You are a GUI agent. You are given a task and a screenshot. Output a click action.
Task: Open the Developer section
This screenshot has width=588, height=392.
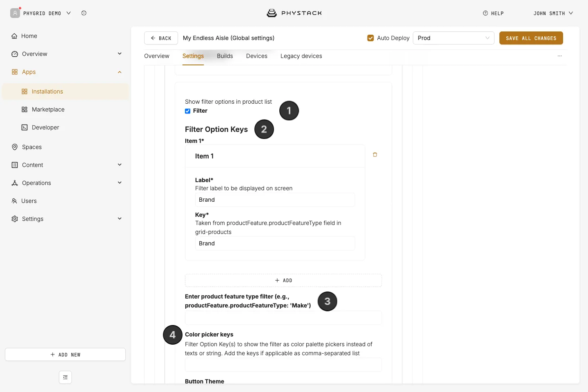(45, 127)
